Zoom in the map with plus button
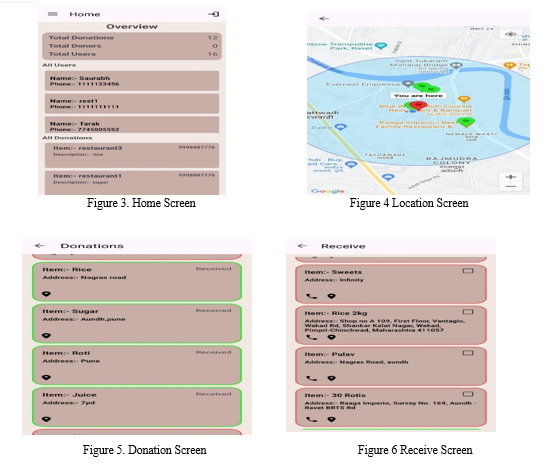 (511, 177)
